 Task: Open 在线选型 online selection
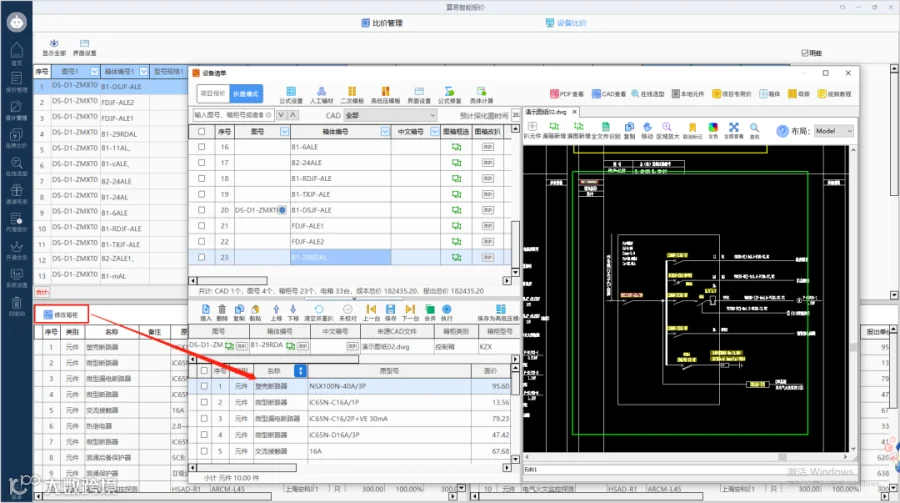pos(647,94)
